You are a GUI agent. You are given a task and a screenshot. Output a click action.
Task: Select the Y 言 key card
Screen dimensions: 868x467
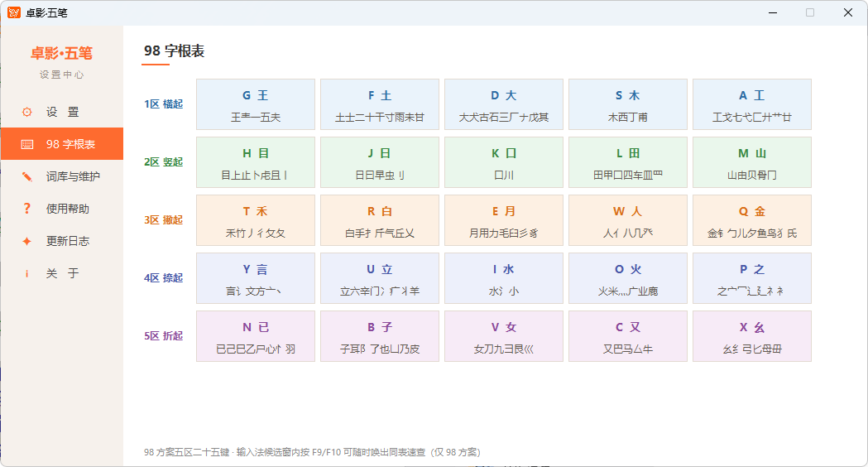(256, 278)
